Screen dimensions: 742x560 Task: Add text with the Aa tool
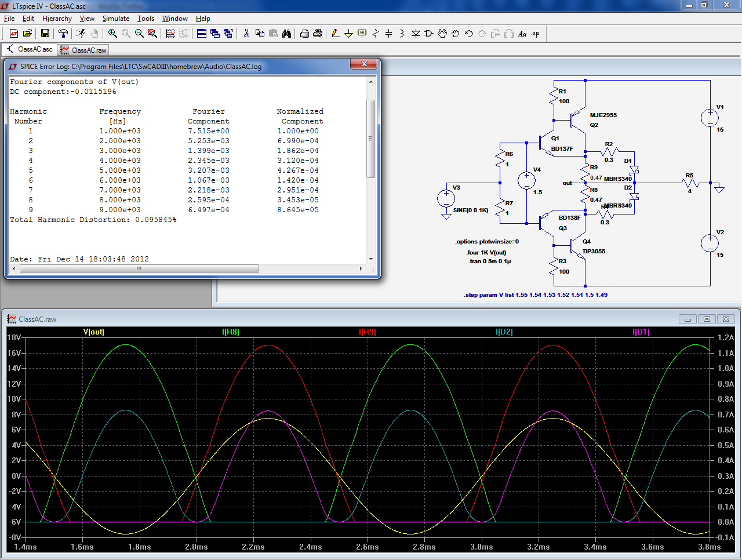click(522, 34)
